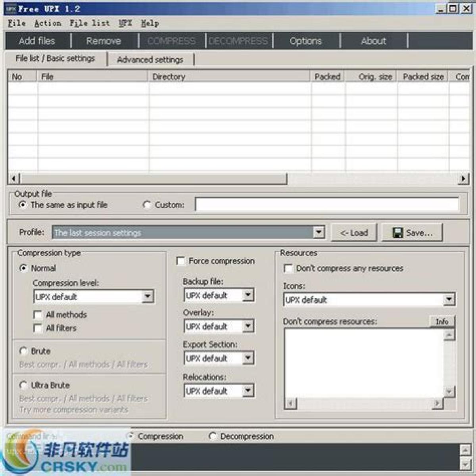The image size is (476, 476).
Task: Click the Info button for resources
Action: click(441, 322)
